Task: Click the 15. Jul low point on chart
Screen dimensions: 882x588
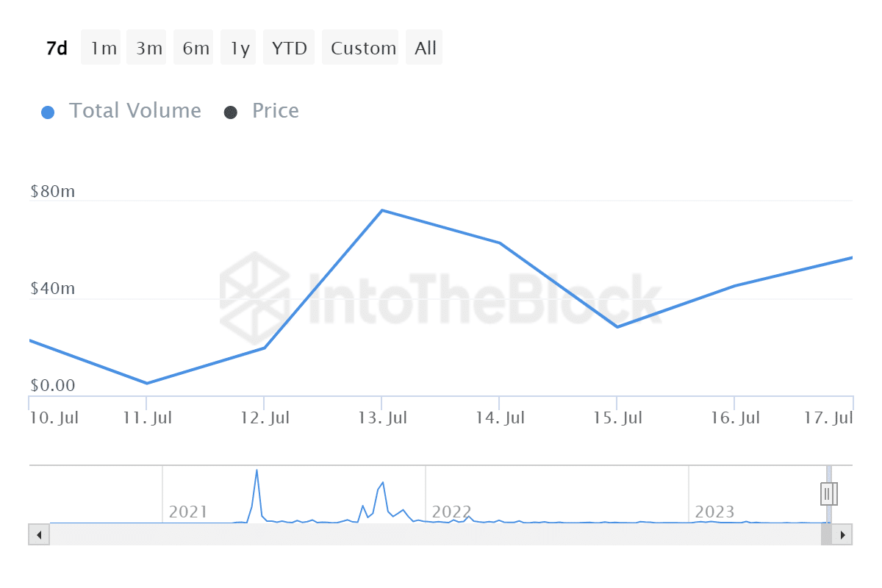Action: pyautogui.click(x=617, y=326)
